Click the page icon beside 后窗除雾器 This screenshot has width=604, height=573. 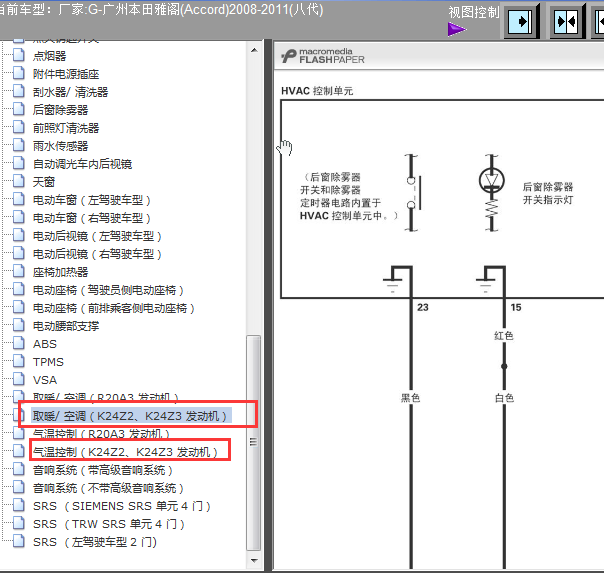tap(18, 109)
